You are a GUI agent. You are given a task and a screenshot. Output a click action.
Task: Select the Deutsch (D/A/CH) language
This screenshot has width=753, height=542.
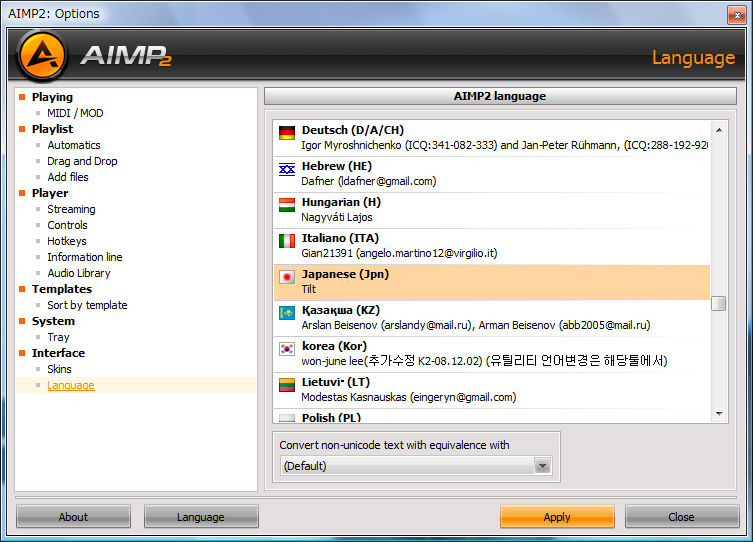click(x=492, y=138)
